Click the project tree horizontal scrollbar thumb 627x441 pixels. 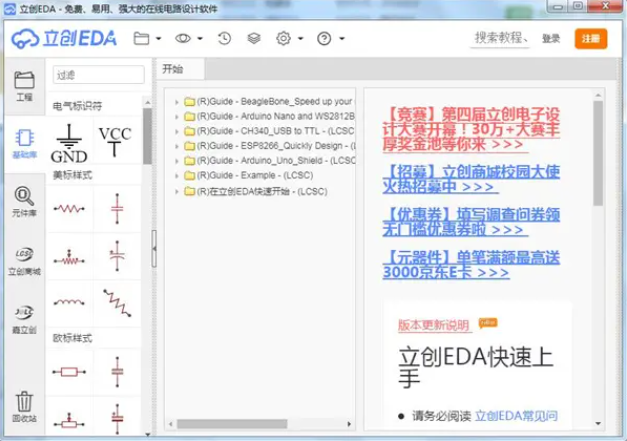(x=232, y=424)
